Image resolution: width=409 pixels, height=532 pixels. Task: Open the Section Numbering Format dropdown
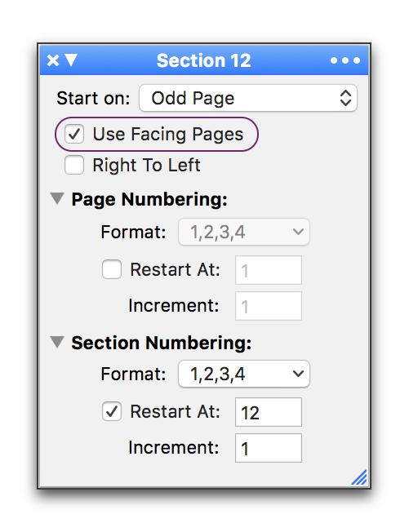244,374
